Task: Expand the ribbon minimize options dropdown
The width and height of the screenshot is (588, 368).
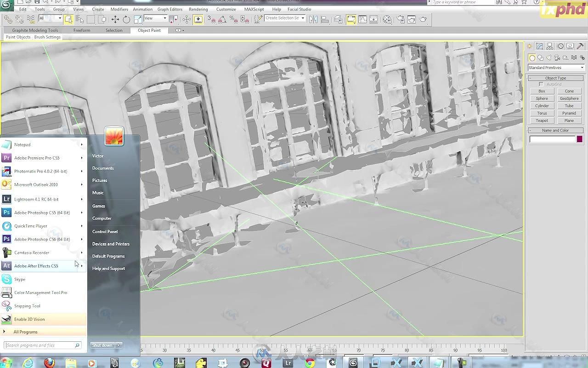Action: click(179, 30)
